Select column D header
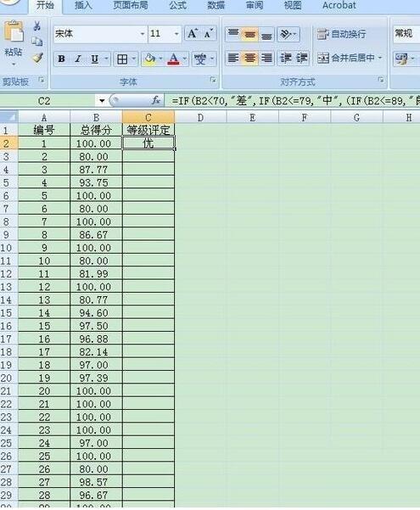This screenshot has height=510, width=420. [200, 117]
